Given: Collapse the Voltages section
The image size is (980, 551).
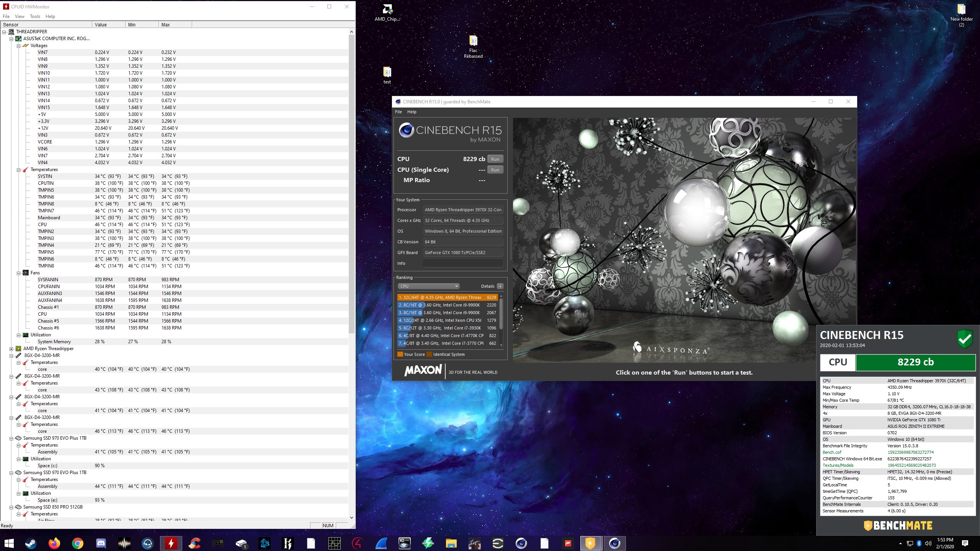Looking at the screenshot, I should point(18,46).
